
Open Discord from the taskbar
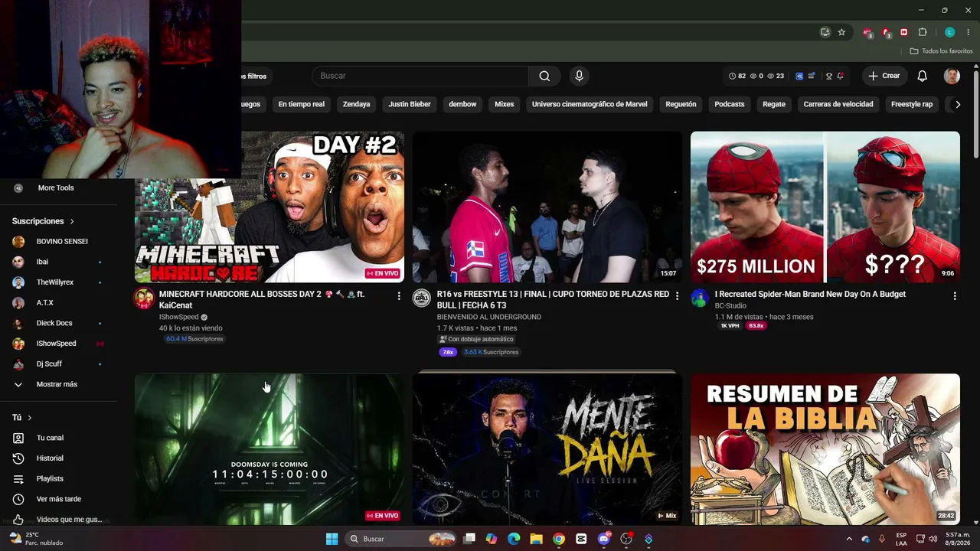point(604,539)
